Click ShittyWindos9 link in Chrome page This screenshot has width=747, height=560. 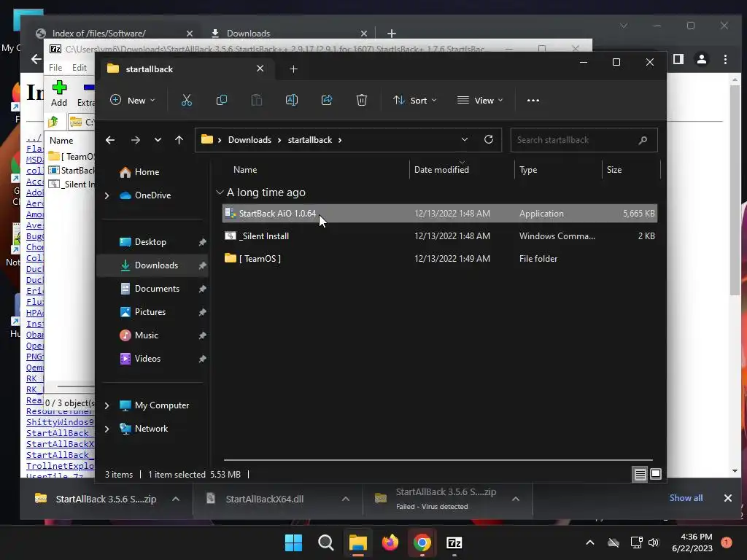tap(60, 422)
